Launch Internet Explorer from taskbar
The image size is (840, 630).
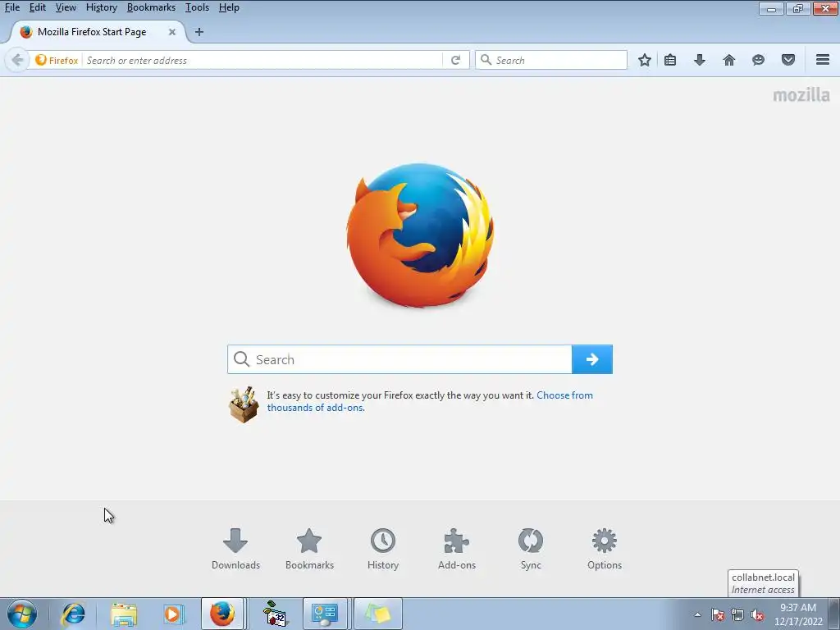tap(73, 614)
